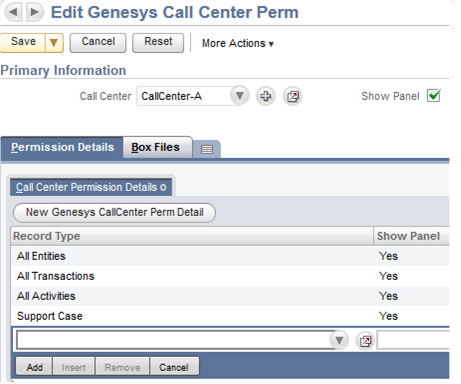Switch to the Box Files tab
Image resolution: width=461 pixels, height=384 pixels.
click(x=156, y=147)
